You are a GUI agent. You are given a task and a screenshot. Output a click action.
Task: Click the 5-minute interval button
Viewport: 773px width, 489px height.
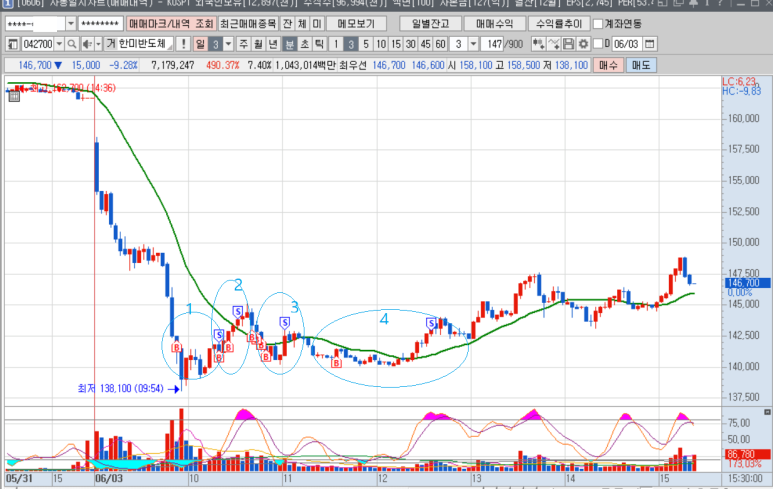coord(365,44)
